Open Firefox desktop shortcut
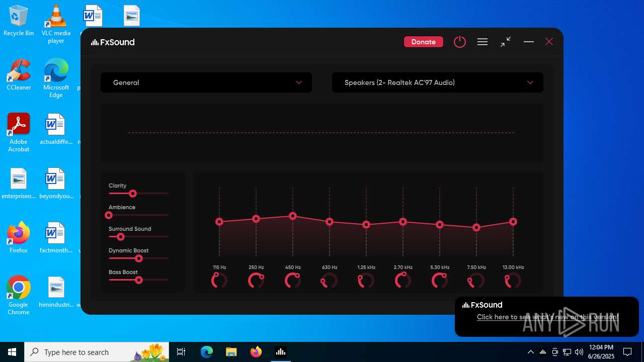 point(19,238)
